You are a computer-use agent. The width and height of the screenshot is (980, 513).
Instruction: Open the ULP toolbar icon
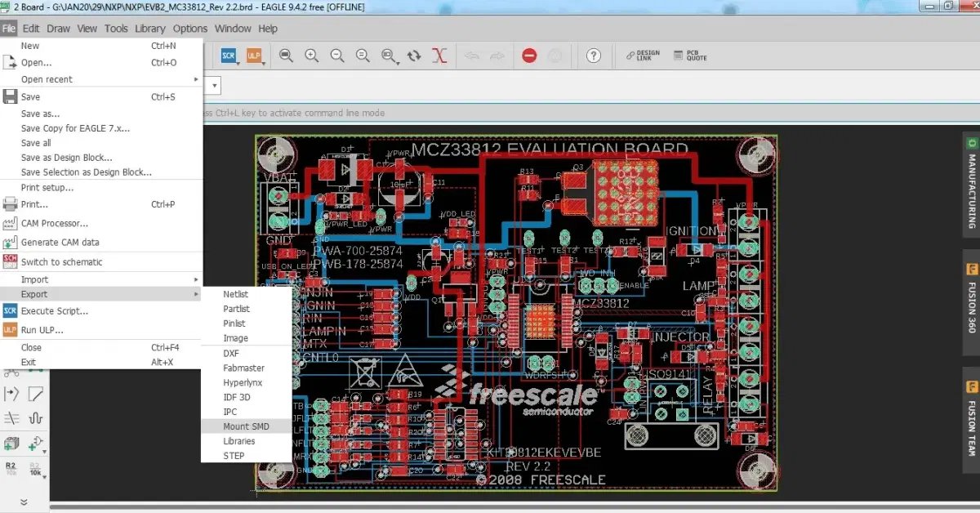click(x=255, y=56)
